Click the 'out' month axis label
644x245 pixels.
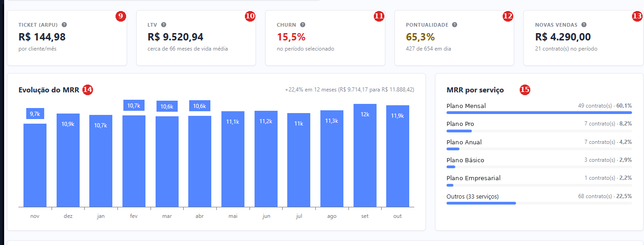pyautogui.click(x=398, y=216)
